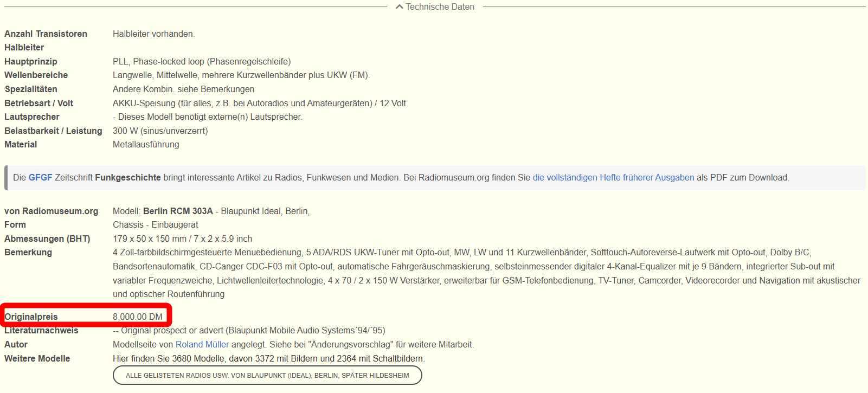Click the Abmessungen (BHT) label
The image size is (868, 393).
(x=47, y=239)
